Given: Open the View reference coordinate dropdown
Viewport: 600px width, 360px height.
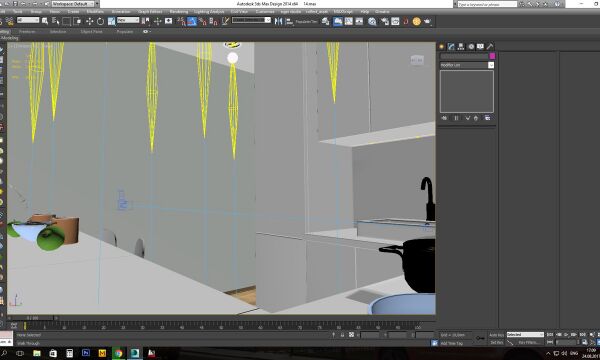Looking at the screenshot, I should click(x=128, y=20).
